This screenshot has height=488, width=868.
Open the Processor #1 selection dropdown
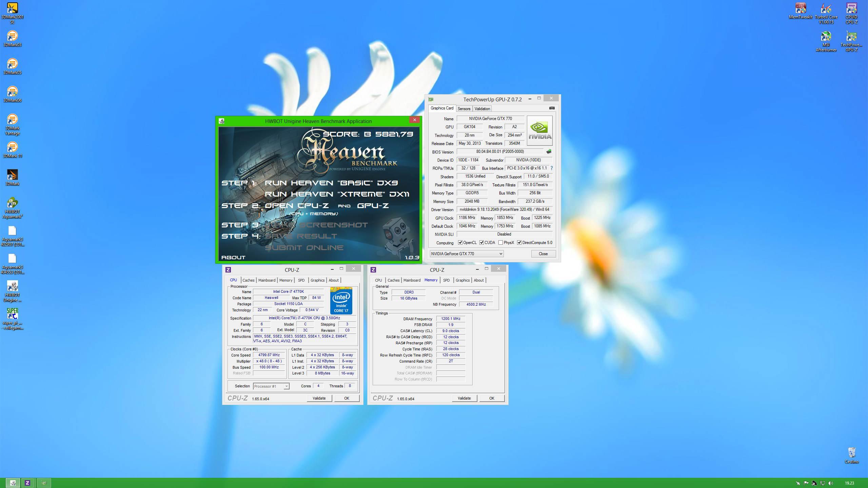coord(271,386)
